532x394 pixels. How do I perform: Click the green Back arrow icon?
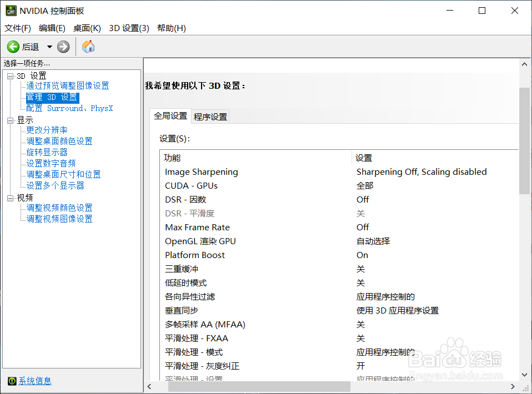[x=13, y=47]
